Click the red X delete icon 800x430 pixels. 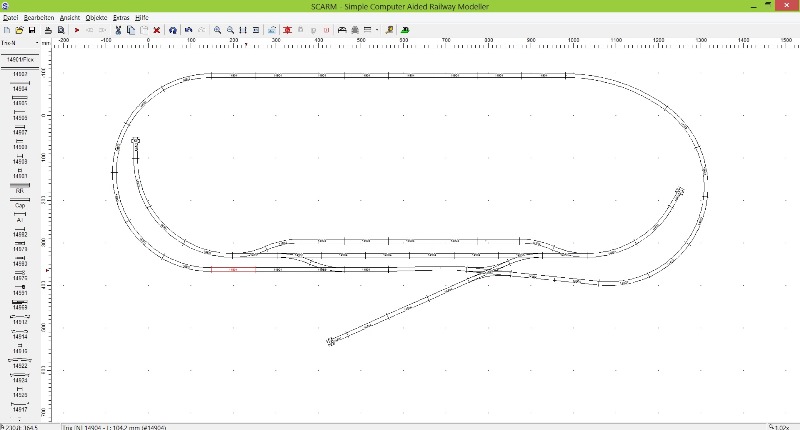pyautogui.click(x=157, y=30)
